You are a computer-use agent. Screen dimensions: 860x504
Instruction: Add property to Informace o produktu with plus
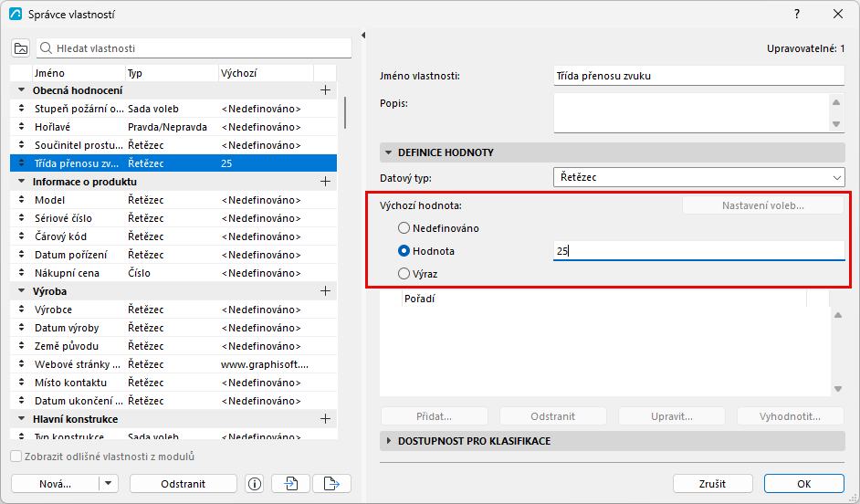click(325, 182)
